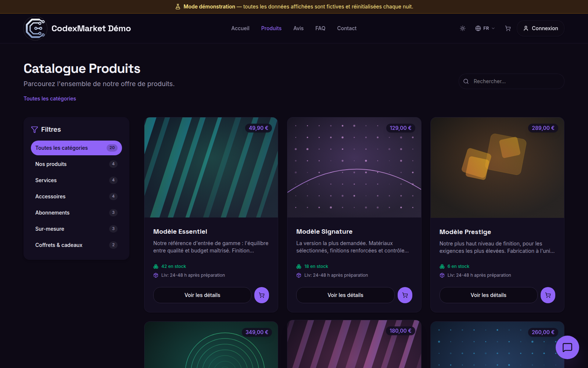View details for Modèle Prestige

[x=488, y=295]
